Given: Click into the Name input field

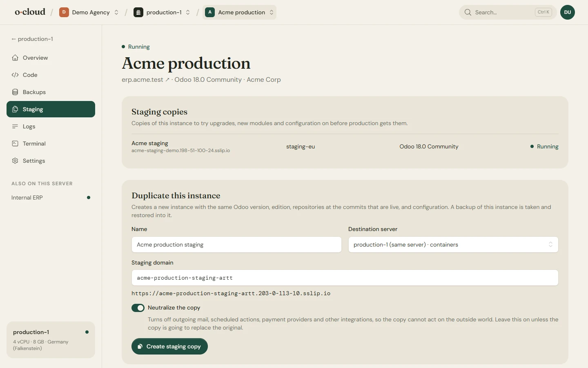Looking at the screenshot, I should (x=236, y=245).
